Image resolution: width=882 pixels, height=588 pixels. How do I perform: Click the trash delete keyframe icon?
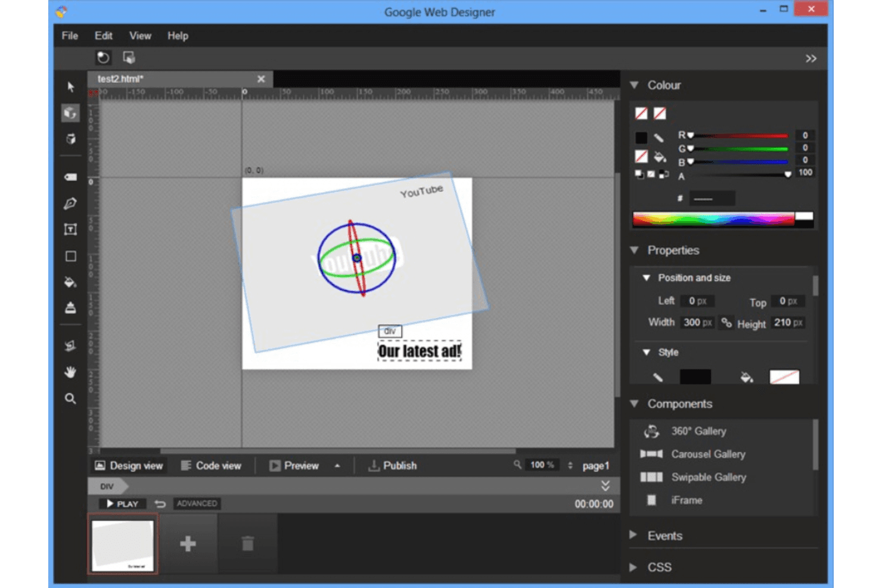coord(247,543)
